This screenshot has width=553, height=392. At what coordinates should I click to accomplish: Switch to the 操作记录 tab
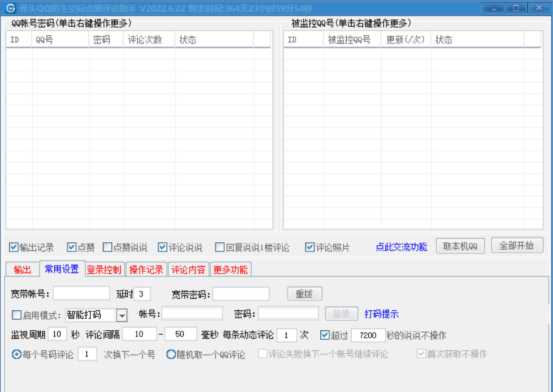146,270
